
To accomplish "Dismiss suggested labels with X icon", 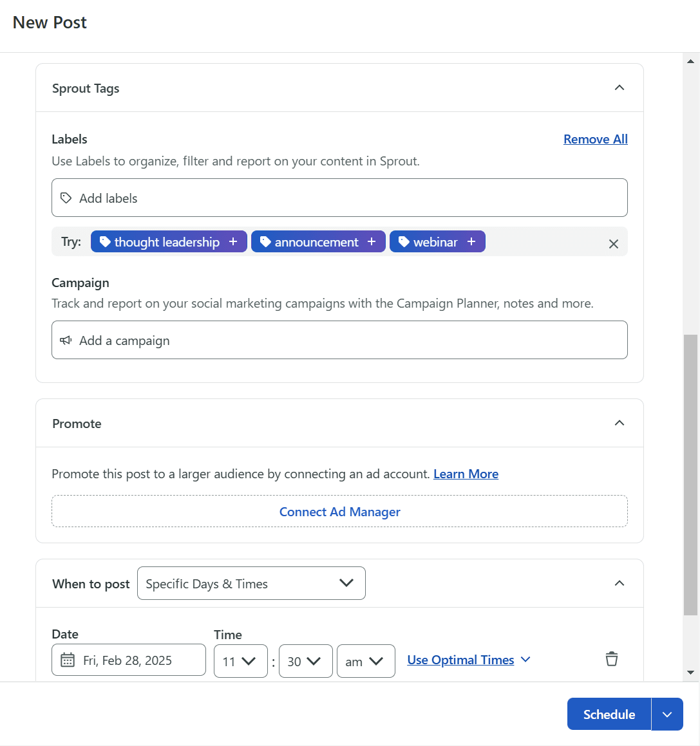I will click(x=613, y=244).
